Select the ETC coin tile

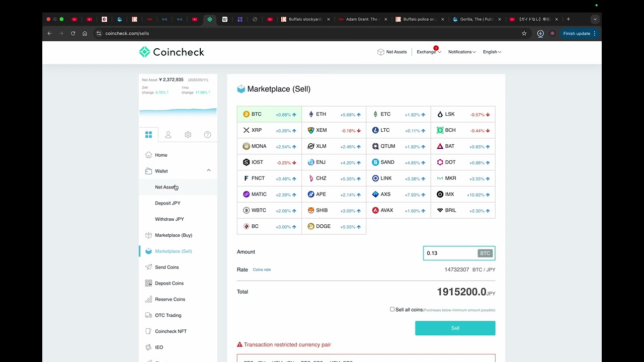click(x=398, y=115)
